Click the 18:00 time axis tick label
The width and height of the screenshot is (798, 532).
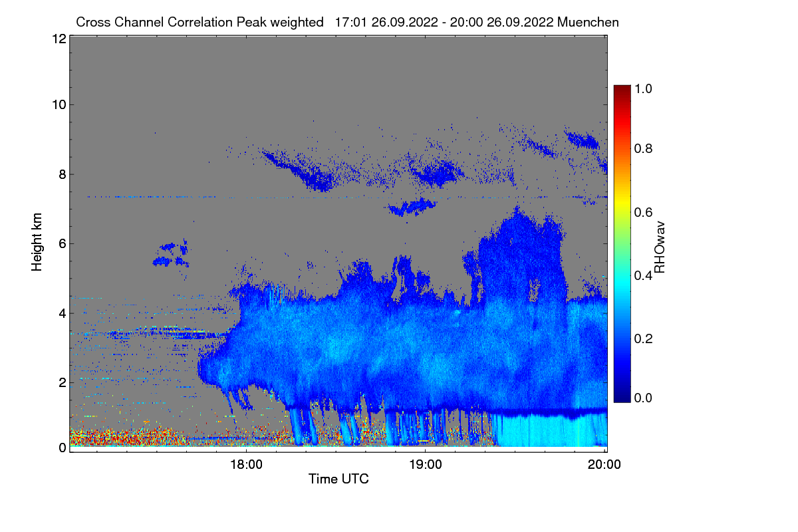246,465
